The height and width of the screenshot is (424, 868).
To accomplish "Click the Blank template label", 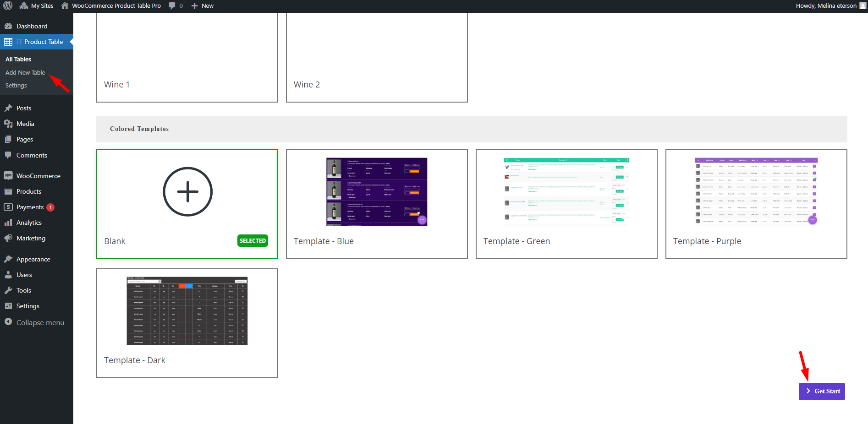I will (x=115, y=241).
